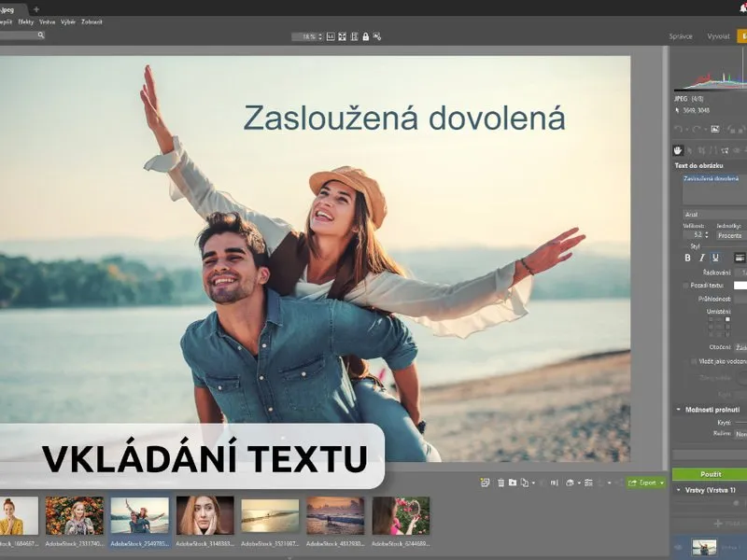Select woman with pink roses thumbnail
The width and height of the screenshot is (747, 560).
401,516
